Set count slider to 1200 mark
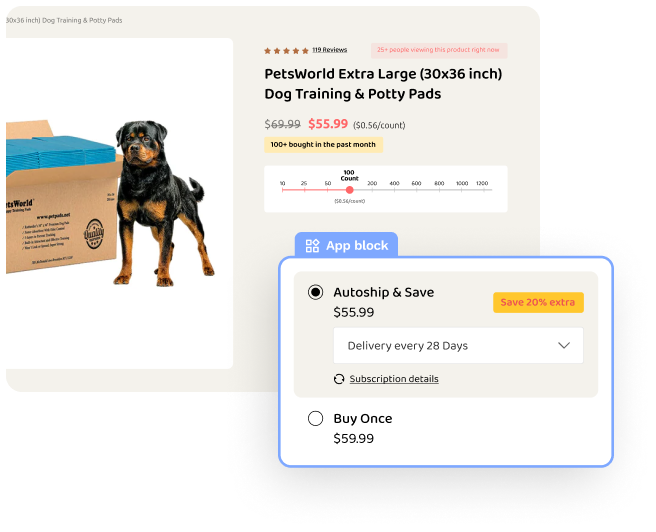Image resolution: width=656 pixels, height=532 pixels. click(482, 190)
